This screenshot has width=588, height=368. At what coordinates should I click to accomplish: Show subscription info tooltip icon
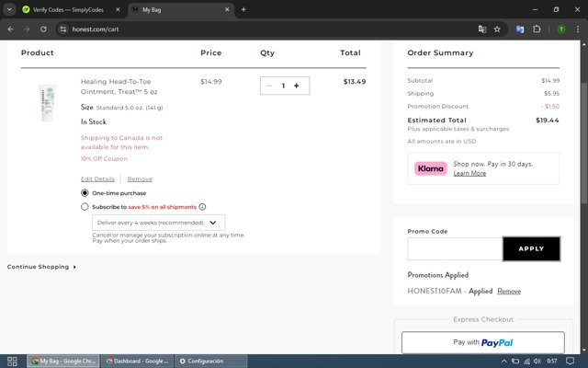pos(202,206)
